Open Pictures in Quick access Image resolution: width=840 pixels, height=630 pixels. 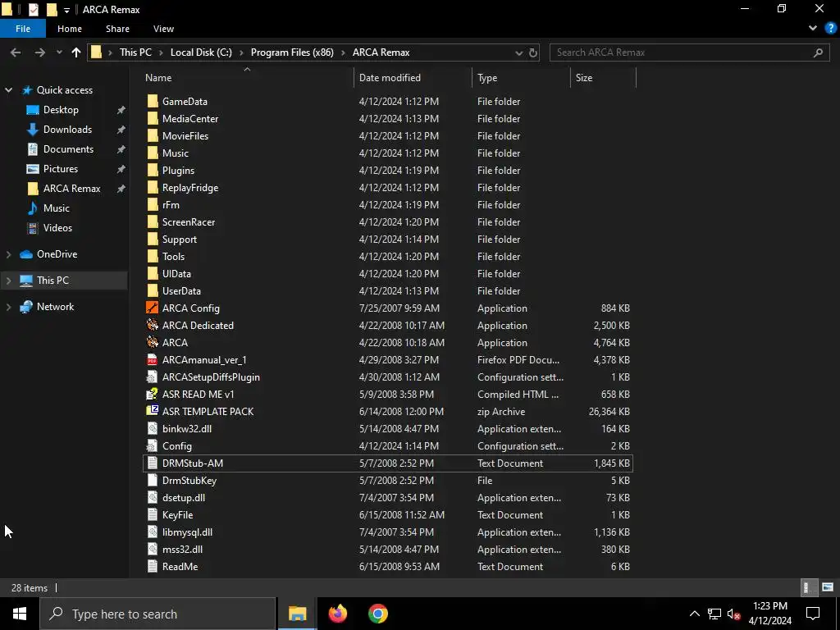pyautogui.click(x=61, y=169)
